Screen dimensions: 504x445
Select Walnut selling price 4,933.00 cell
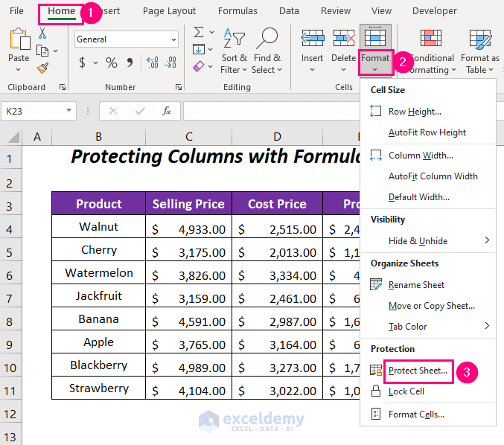[x=188, y=226]
